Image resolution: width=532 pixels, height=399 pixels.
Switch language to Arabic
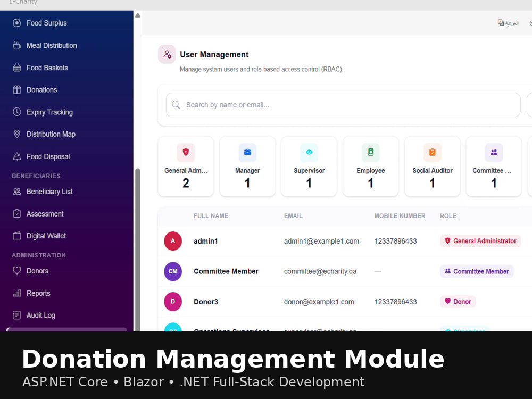[508, 23]
